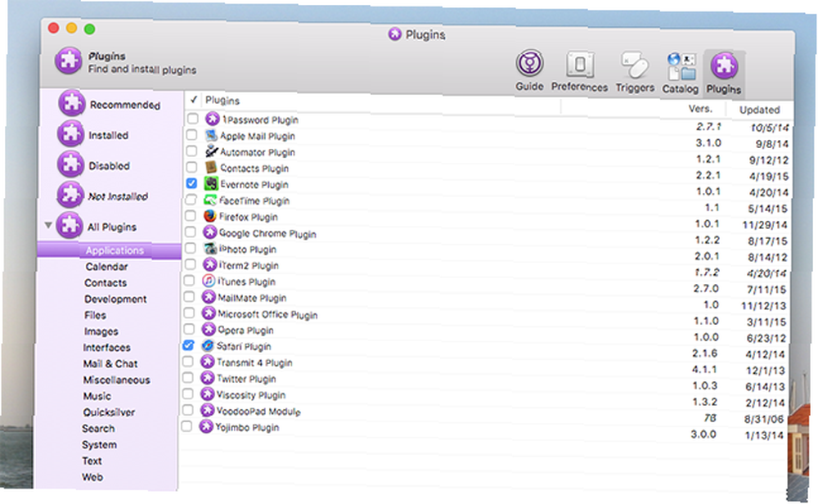Show Installed plugins list
Screen dimensions: 818x504
108,135
